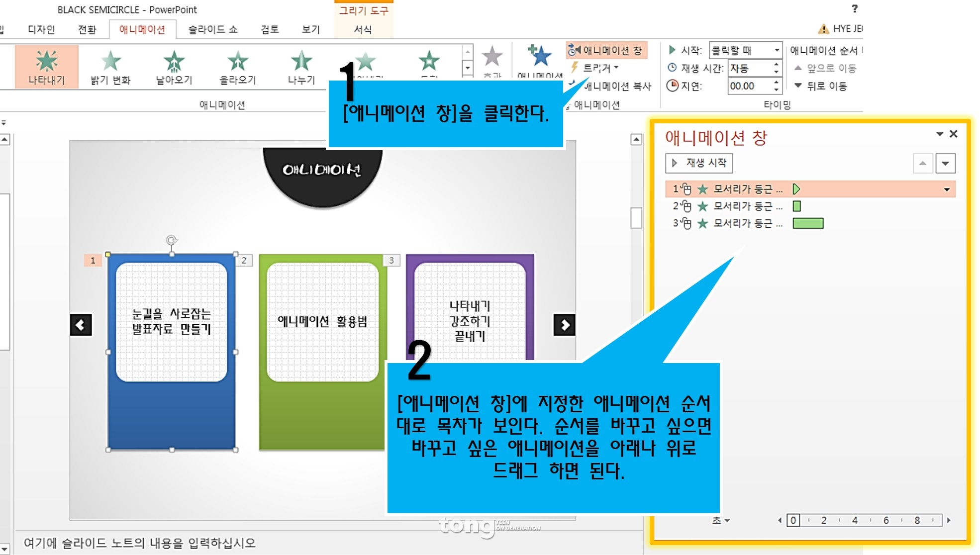Select the purple card 나타내기 강조하기 끝내기
The width and height of the screenshot is (980, 555).
(470, 307)
